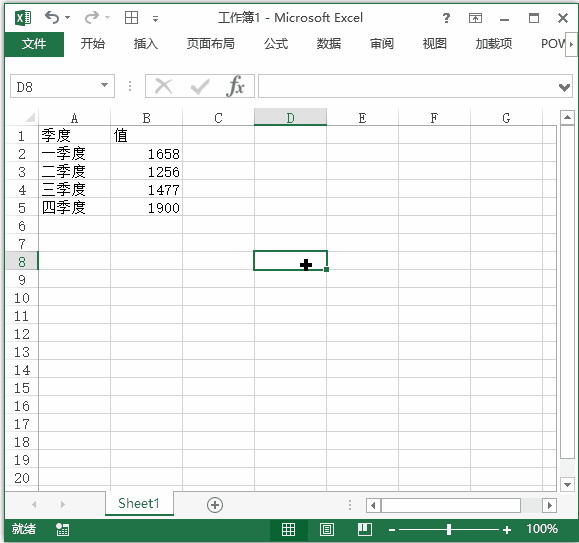The width and height of the screenshot is (579, 543).
Task: Select cell containing 值 header
Action: coord(146,135)
